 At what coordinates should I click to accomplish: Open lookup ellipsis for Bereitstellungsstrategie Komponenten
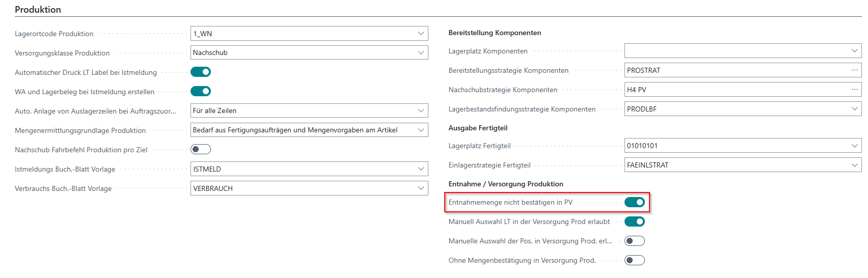point(854,70)
